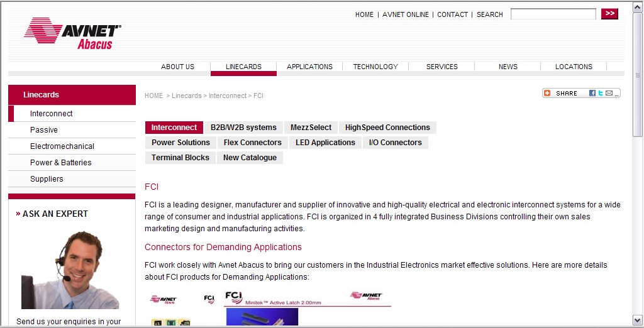This screenshot has height=328, width=644.
Task: Switch to LED Applications tab
Action: tap(325, 143)
